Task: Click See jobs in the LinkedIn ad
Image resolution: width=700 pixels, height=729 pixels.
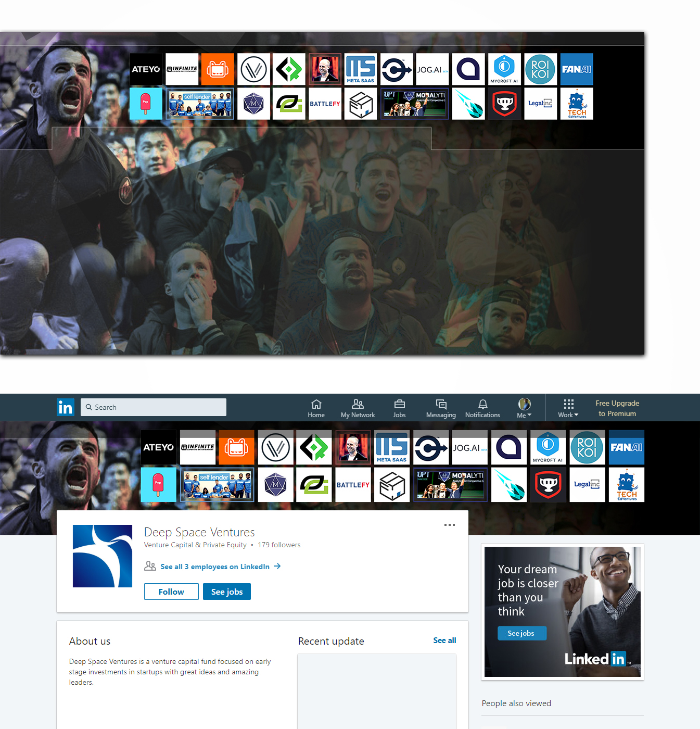Action: tap(521, 633)
